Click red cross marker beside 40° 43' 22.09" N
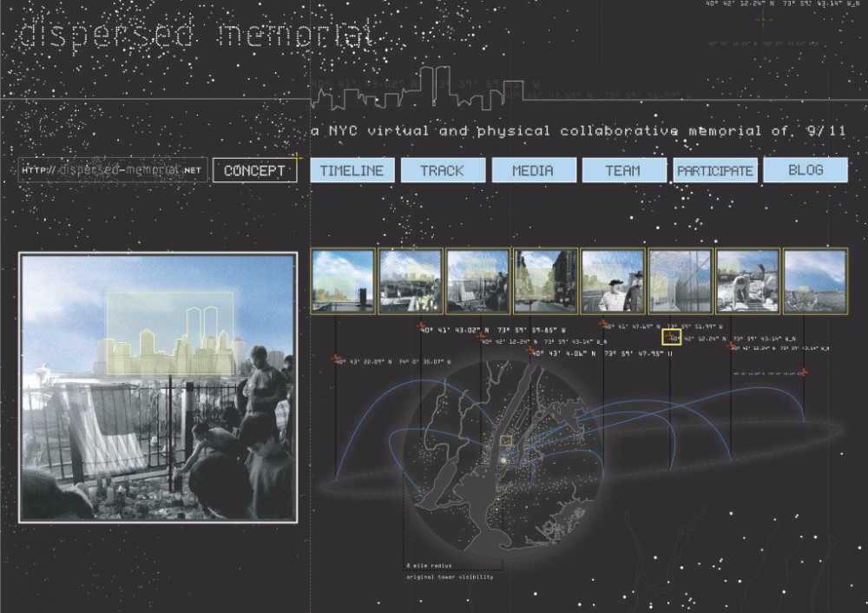This screenshot has height=613, width=868. [x=335, y=359]
